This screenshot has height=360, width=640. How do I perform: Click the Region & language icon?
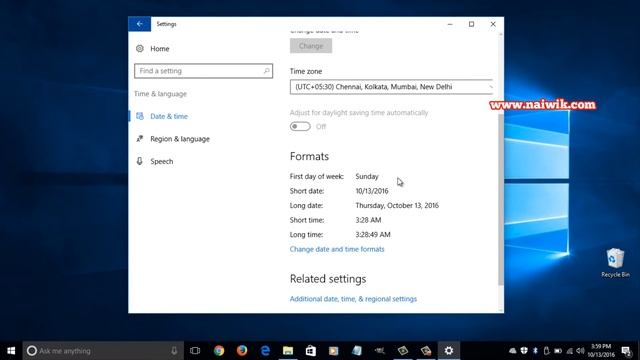[x=140, y=139]
